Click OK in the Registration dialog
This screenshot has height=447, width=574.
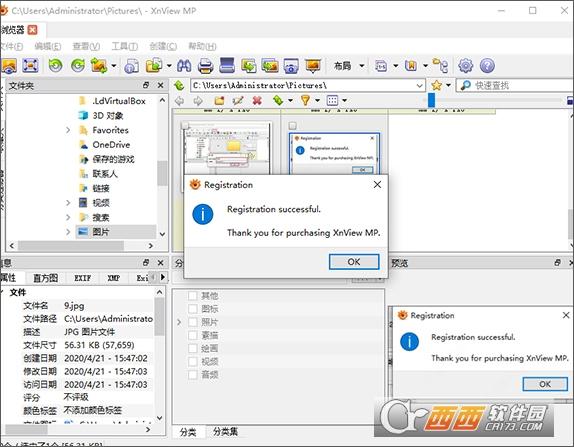point(354,262)
